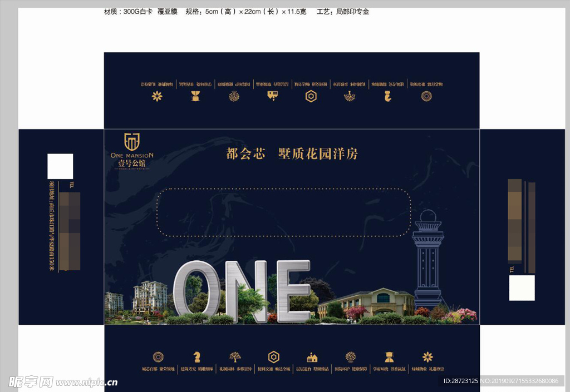
Task: Select the rosette ornament icon at top far right
Action: coord(427,96)
